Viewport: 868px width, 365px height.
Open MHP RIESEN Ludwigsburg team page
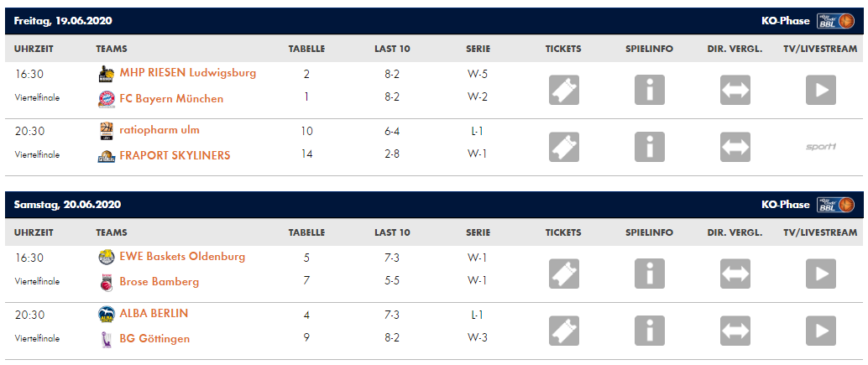187,73
